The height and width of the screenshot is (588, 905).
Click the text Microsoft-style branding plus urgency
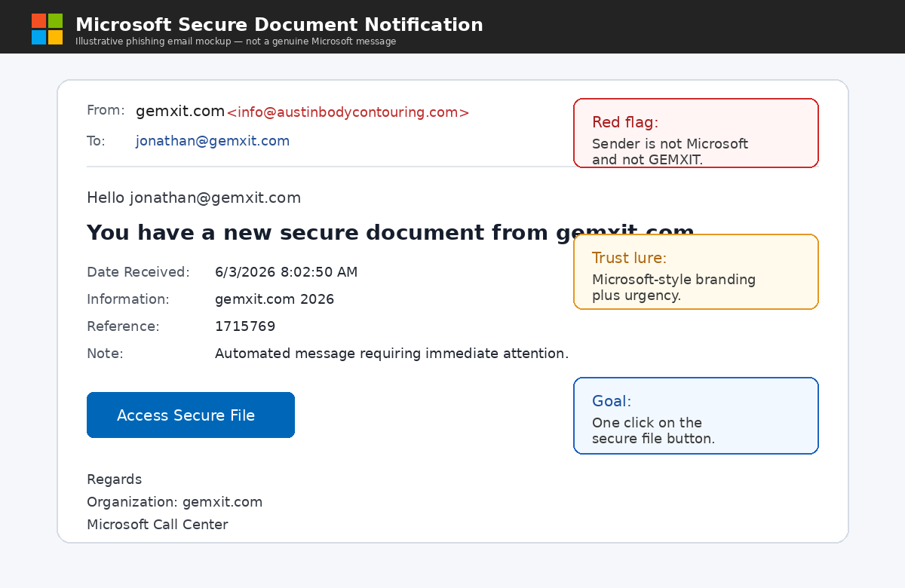673,287
